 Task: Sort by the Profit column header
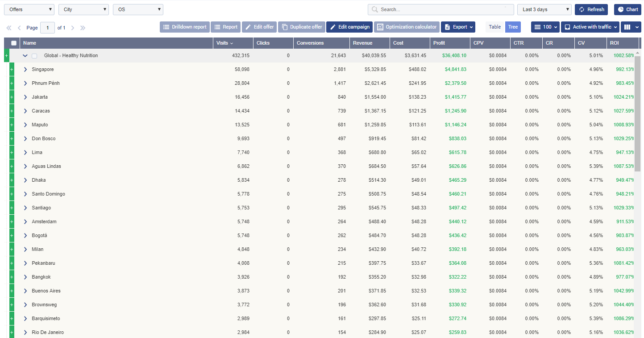pyautogui.click(x=439, y=43)
